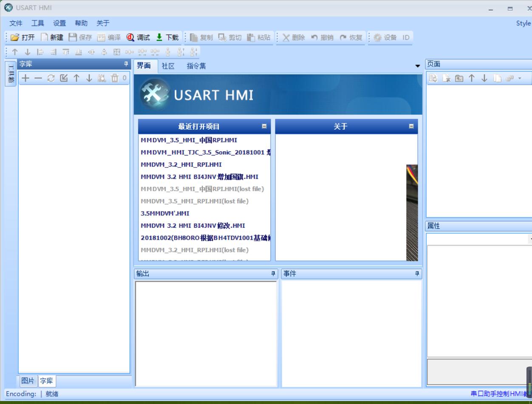Image resolution: width=532 pixels, height=404 pixels.
Task: Compile the project with 编译
Action: [109, 37]
